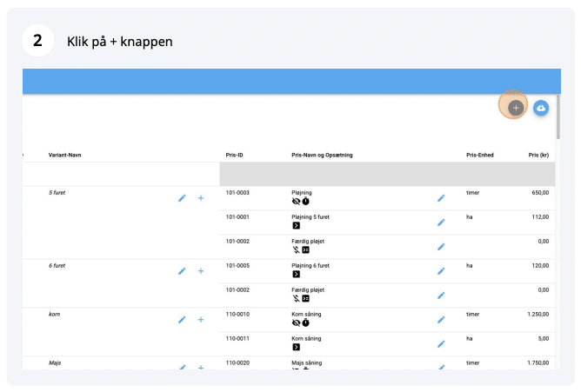Click the price value 1.750,00
The image size is (581, 392).
point(538,363)
